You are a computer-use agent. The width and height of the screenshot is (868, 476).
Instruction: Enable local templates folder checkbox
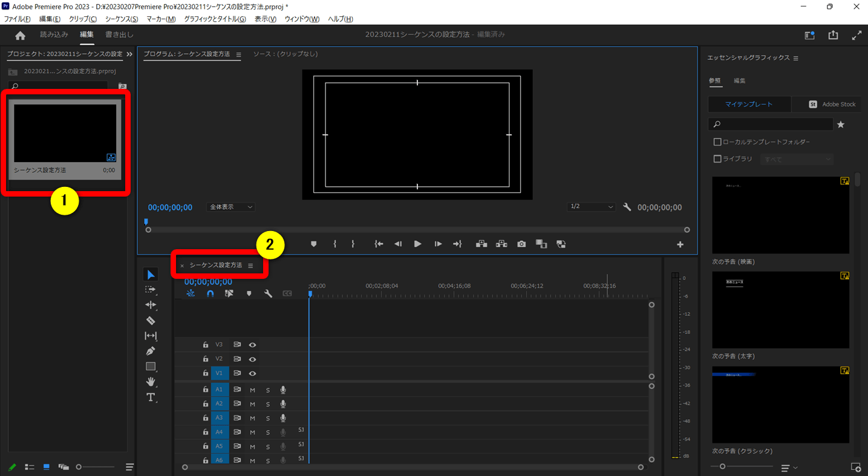tap(717, 142)
